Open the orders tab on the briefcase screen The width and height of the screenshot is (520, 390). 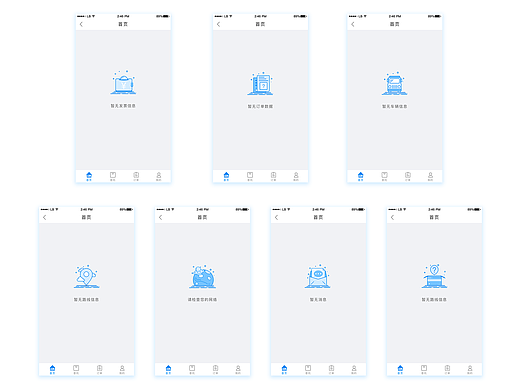136,176
